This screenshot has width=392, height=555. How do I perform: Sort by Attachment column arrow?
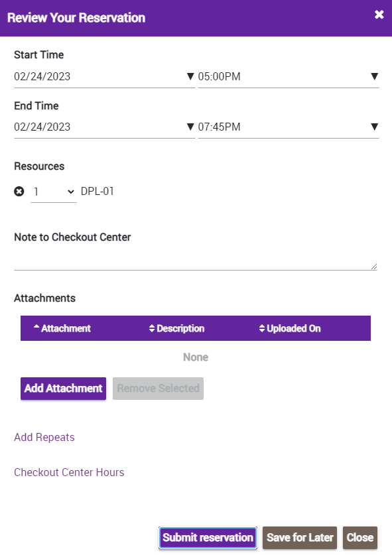click(36, 328)
